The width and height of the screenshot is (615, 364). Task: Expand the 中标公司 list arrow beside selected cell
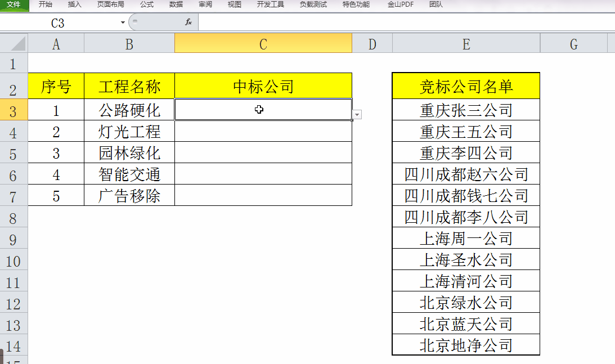(x=357, y=114)
